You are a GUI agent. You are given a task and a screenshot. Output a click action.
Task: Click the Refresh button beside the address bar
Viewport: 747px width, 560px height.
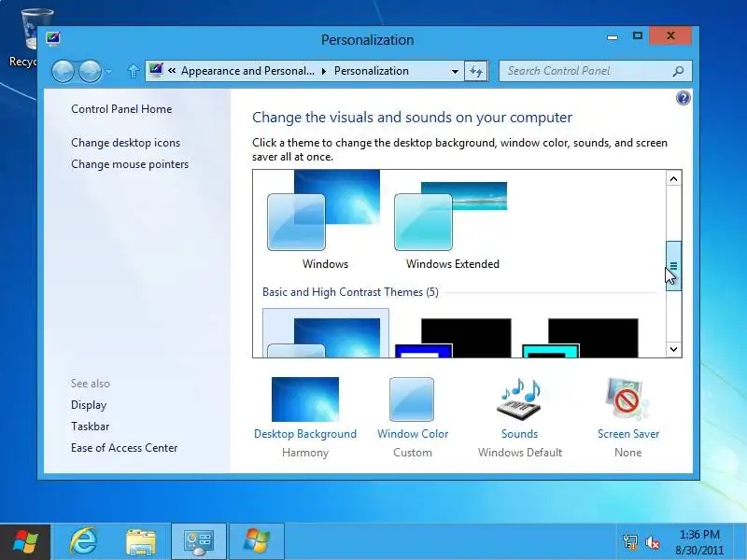(476, 72)
